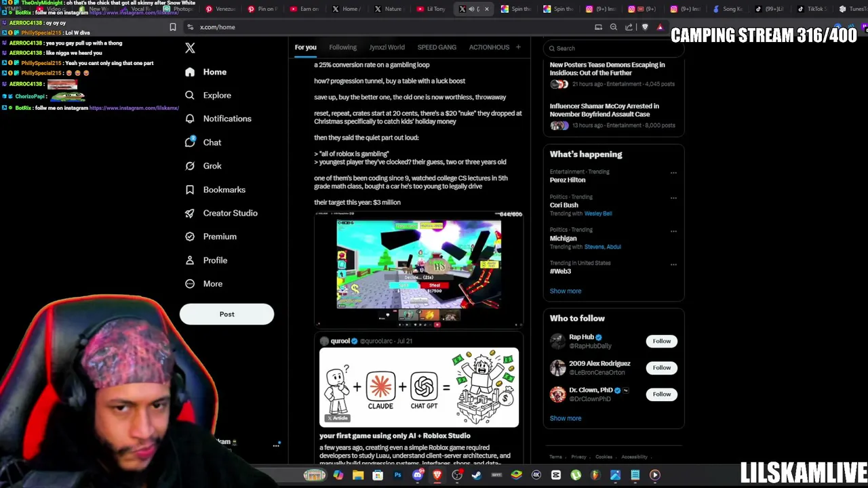
Task: Close the active X browser tab
Action: point(486,9)
